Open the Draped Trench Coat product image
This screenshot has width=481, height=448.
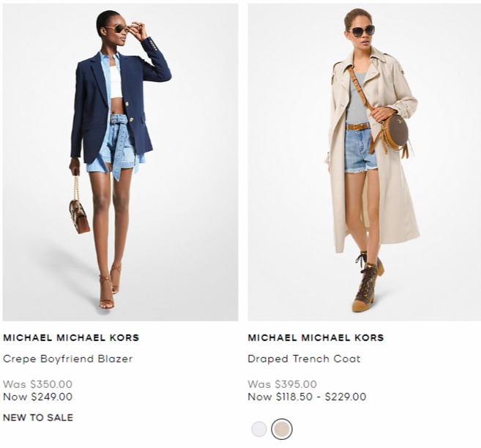pos(365,163)
